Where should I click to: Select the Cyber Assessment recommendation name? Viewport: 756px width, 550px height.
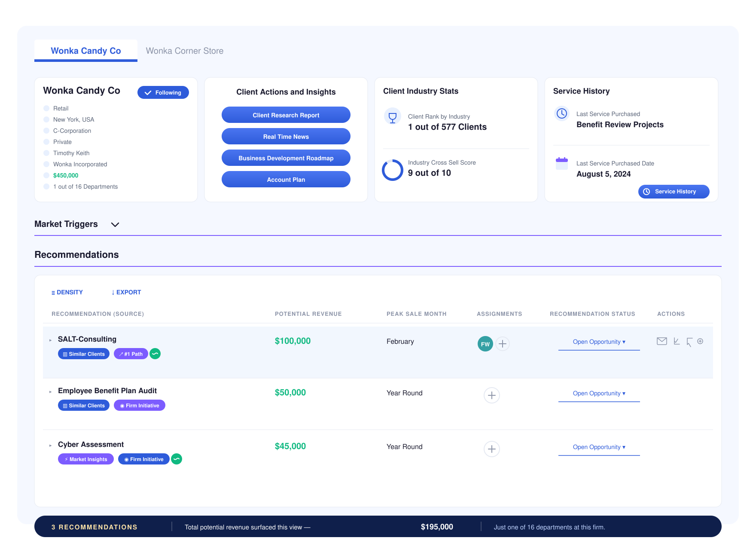91,444
